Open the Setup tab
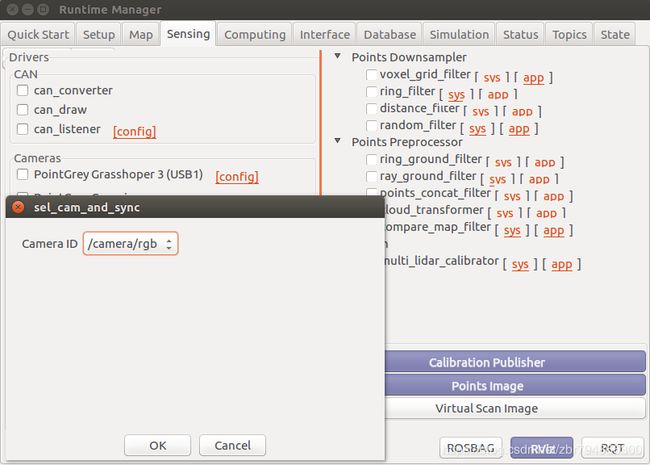Image resolution: width=650 pixels, height=465 pixels. (99, 34)
